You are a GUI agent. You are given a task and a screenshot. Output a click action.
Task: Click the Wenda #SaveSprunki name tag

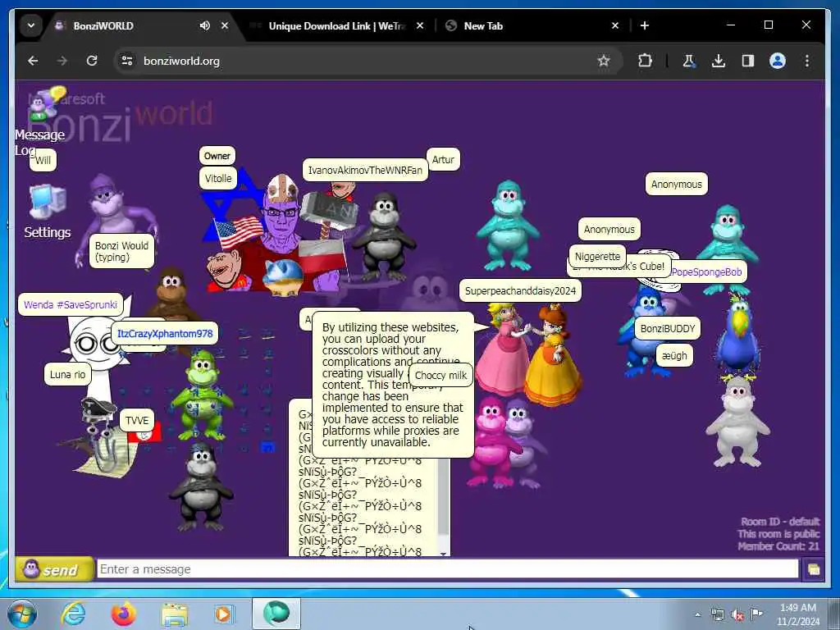71,305
